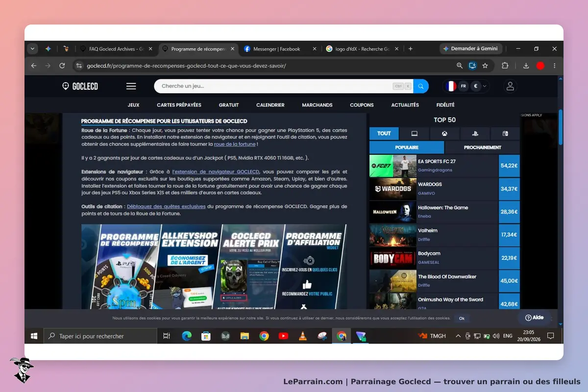
Task: Switch to Messenger | Facebook tab
Action: tap(279, 49)
